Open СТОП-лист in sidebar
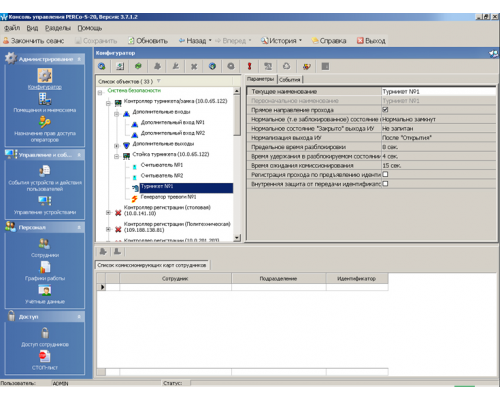Image resolution: width=500 pixels, height=400 pixels. pyautogui.click(x=45, y=360)
